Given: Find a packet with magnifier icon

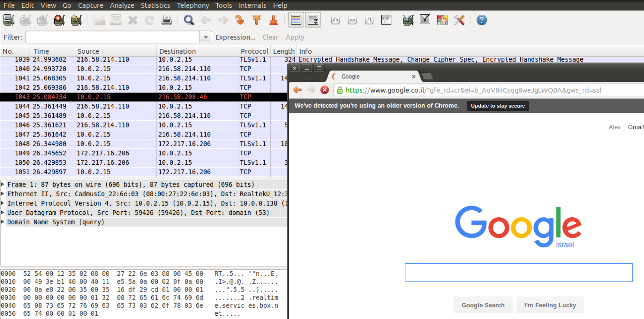Looking at the screenshot, I should coord(189,20).
